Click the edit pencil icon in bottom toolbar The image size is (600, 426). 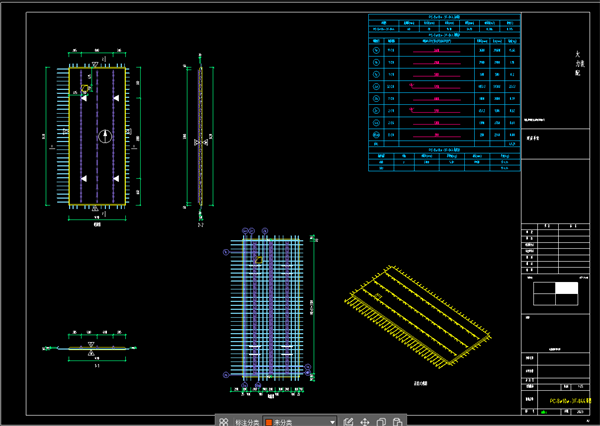pyautogui.click(x=348, y=422)
